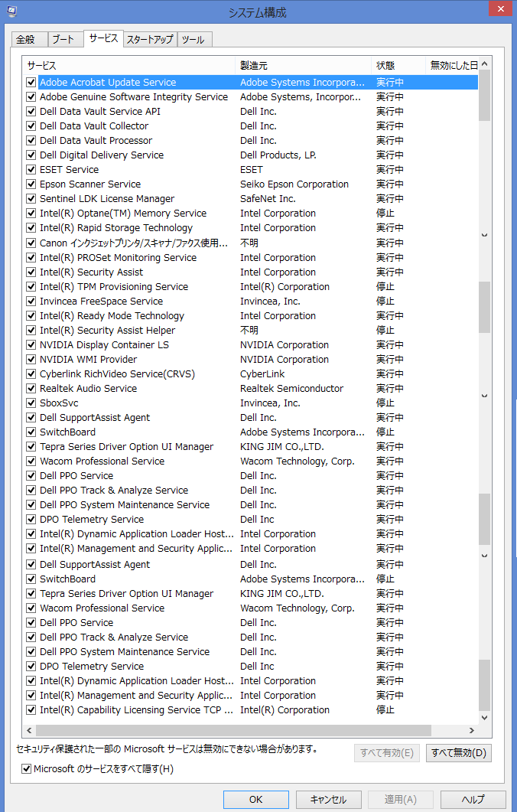517x812 pixels.
Task: Uncheck Intel(R) TPM Provisioning Service
Action: point(31,287)
